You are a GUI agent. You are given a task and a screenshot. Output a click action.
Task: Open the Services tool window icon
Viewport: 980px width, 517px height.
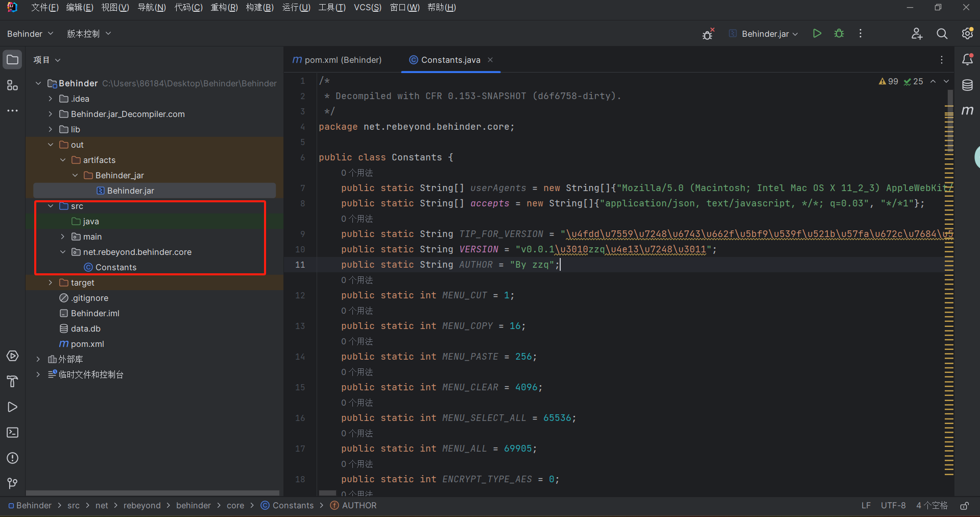pyautogui.click(x=13, y=356)
